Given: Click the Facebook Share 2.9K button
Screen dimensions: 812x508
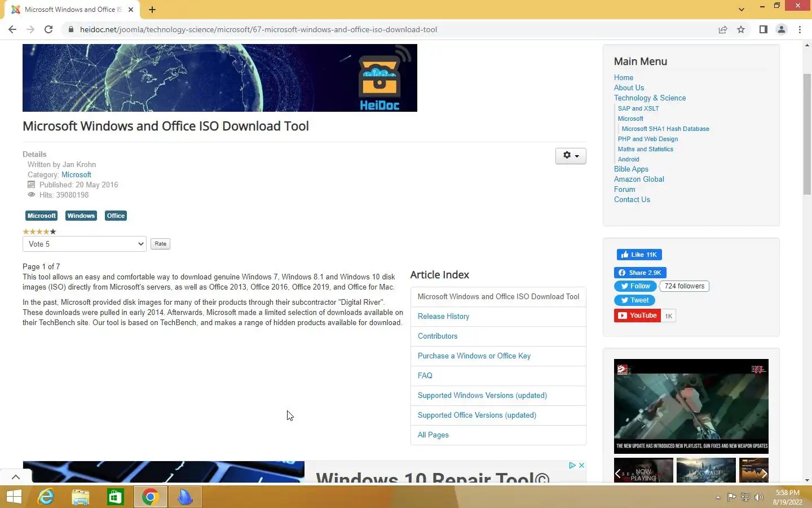Looking at the screenshot, I should pos(640,273).
